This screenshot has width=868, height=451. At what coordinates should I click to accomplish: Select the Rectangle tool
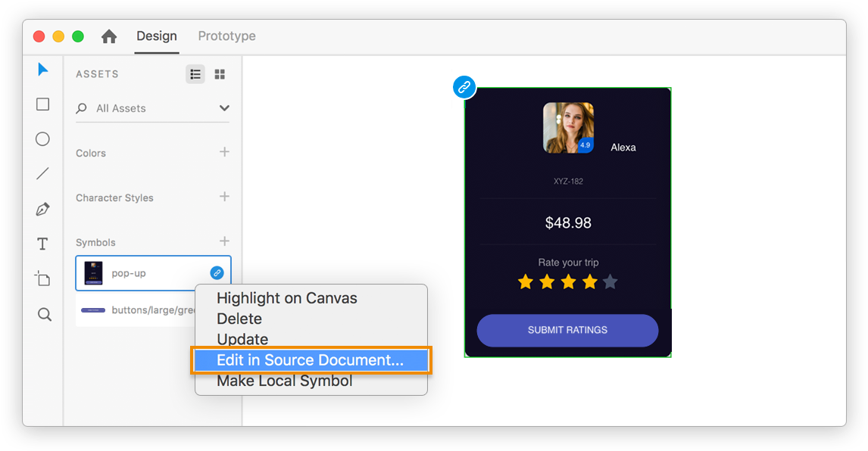coord(43,104)
